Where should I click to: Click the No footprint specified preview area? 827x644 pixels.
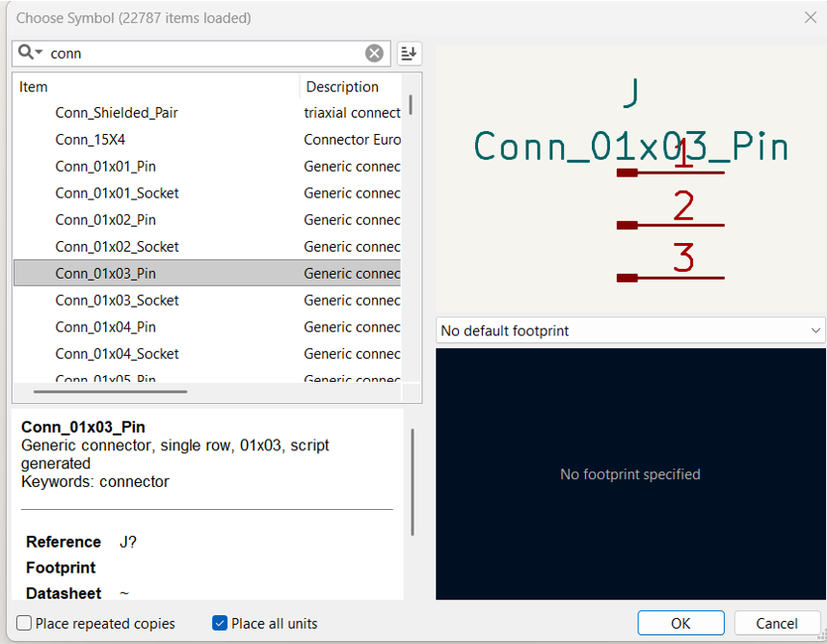coord(630,473)
